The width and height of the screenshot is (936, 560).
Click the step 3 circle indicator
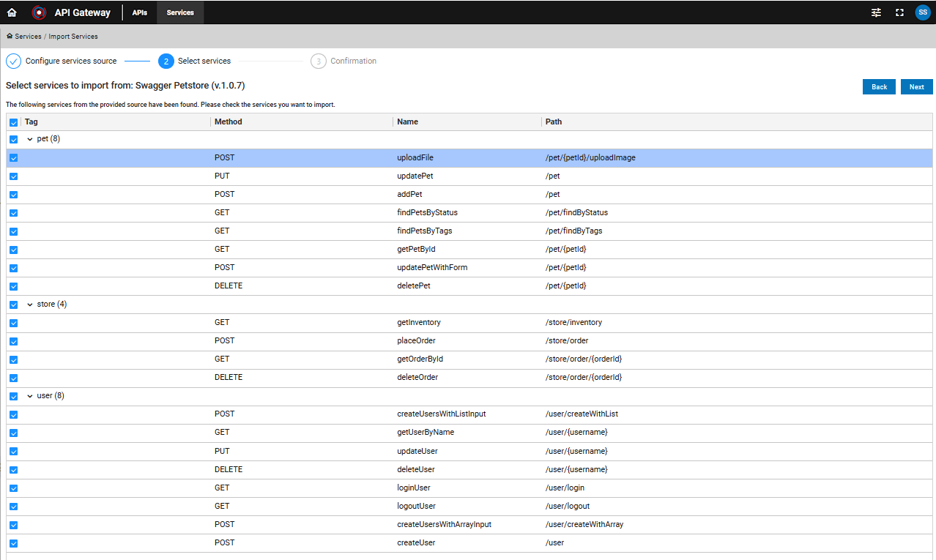318,61
